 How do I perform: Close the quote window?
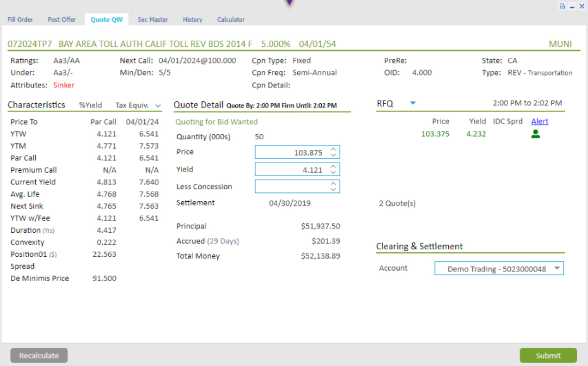pos(581,7)
